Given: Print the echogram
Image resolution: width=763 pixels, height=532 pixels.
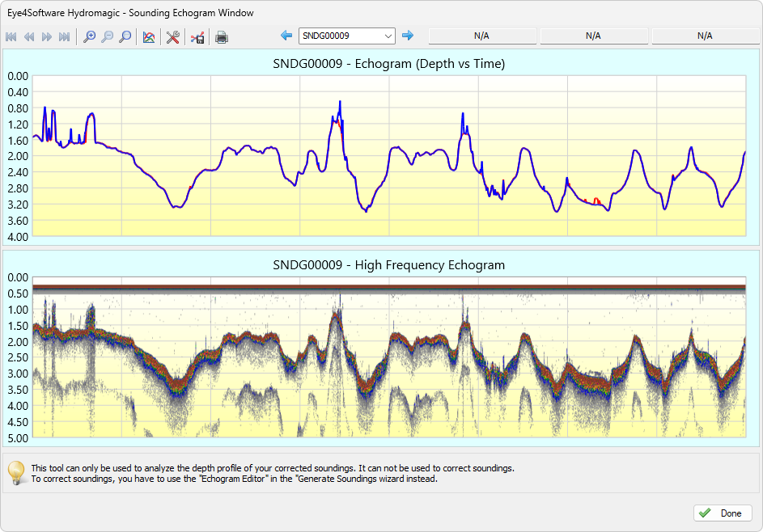Looking at the screenshot, I should [x=222, y=37].
